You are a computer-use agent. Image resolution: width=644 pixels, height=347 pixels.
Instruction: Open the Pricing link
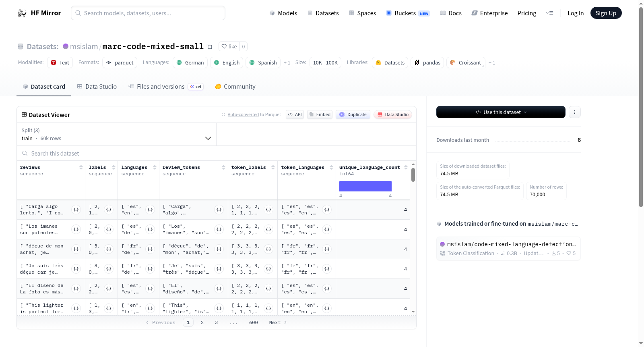tap(527, 13)
